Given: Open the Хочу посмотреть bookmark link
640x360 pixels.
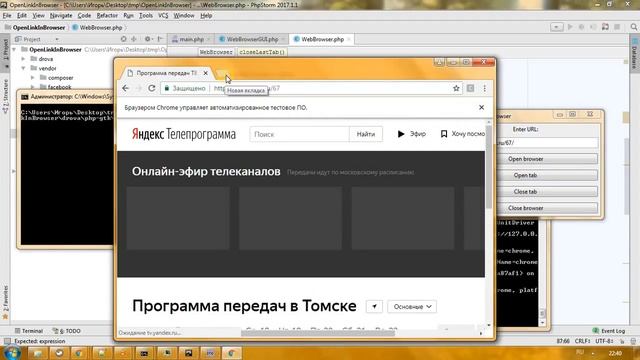Looking at the screenshot, I should click(462, 134).
